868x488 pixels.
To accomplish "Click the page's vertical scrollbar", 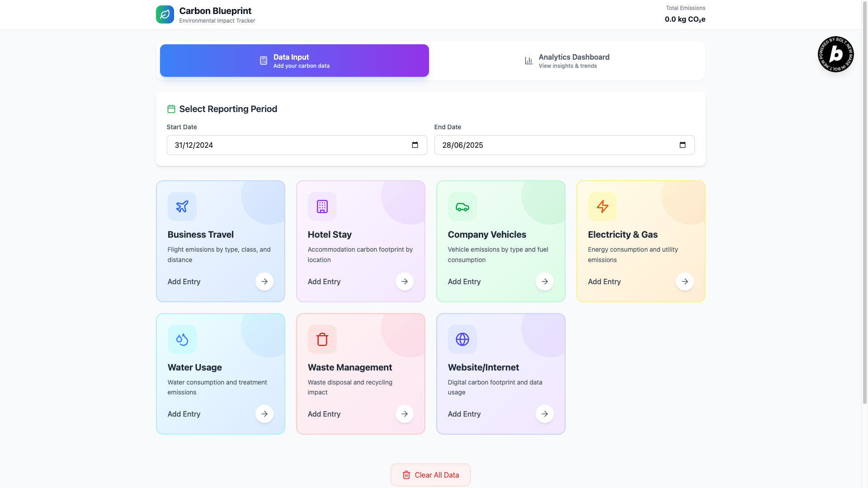I will (864, 203).
